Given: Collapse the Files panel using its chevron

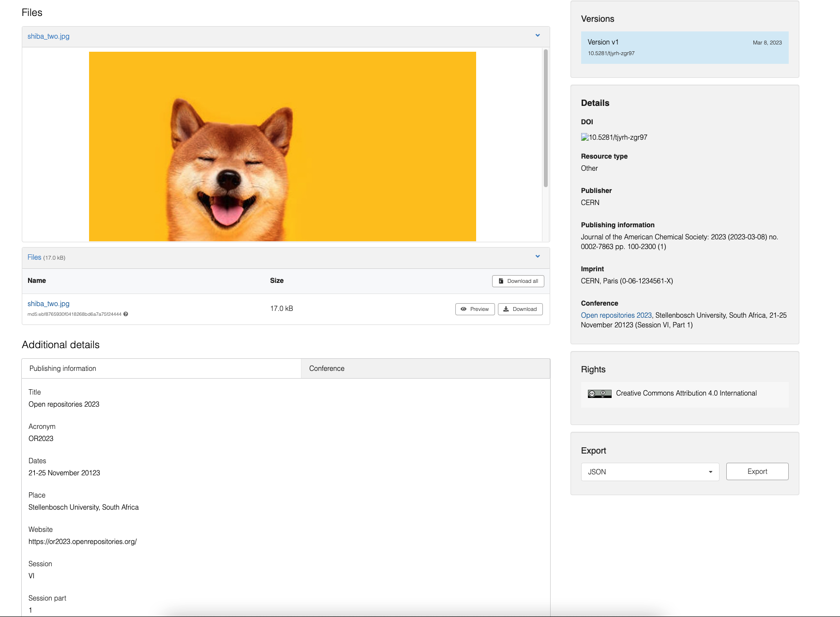Looking at the screenshot, I should click(537, 256).
